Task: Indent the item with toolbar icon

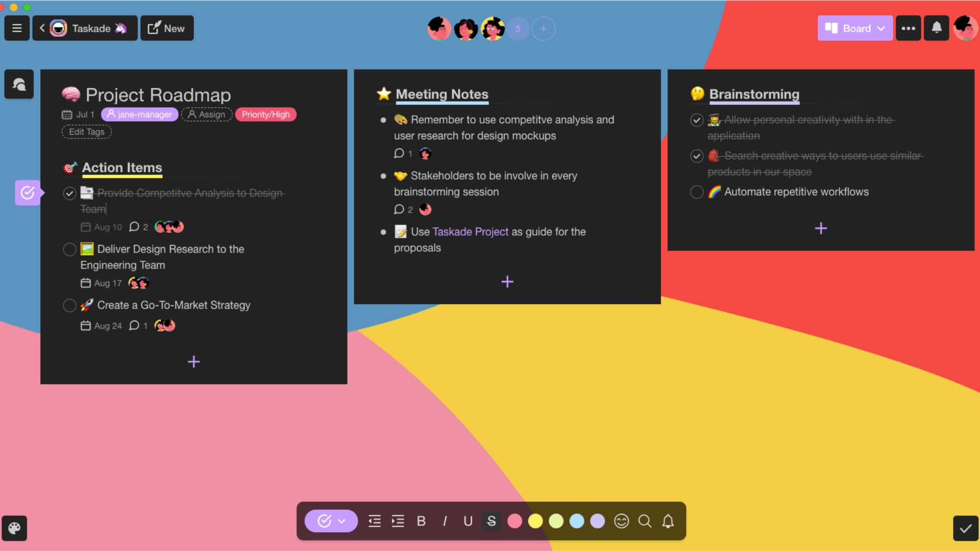Action: pyautogui.click(x=398, y=521)
